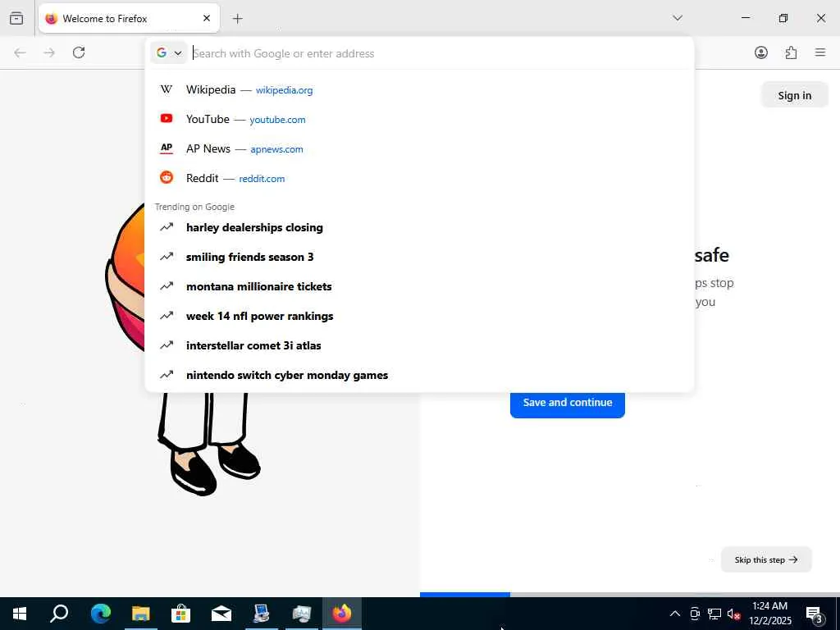Click the Trending on Google label
Viewport: 840px width, 630px height.
(x=194, y=207)
